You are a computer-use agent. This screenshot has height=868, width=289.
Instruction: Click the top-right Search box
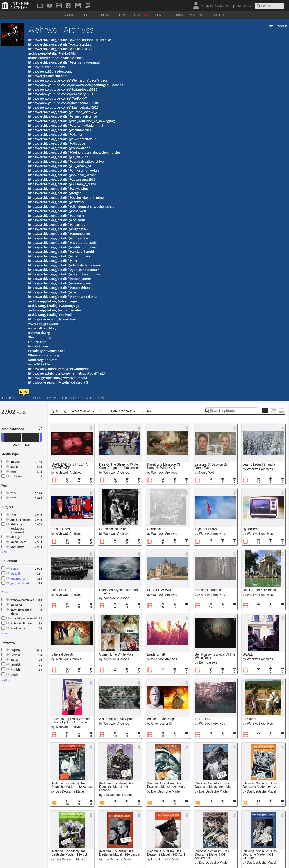pos(269,6)
